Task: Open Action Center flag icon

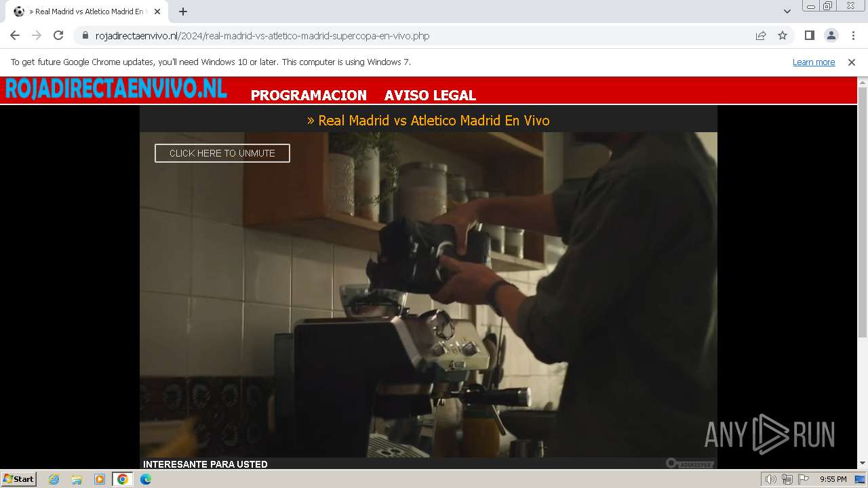Action: pyautogui.click(x=804, y=479)
